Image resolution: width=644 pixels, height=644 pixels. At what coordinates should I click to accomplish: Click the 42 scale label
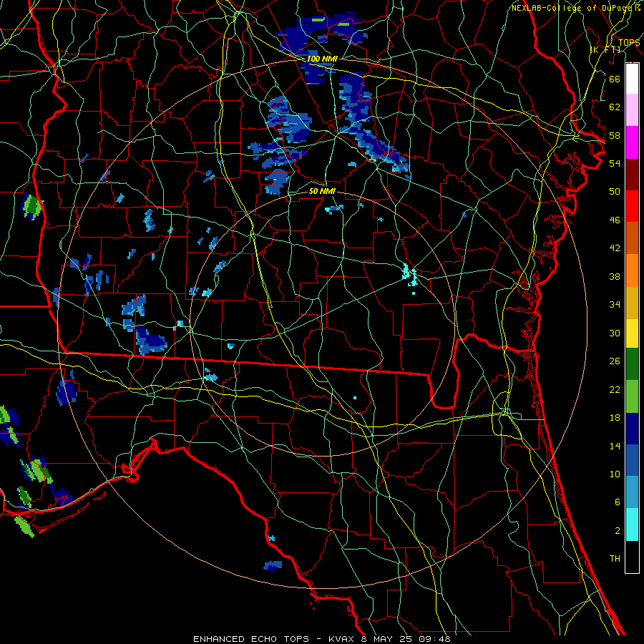(615, 248)
